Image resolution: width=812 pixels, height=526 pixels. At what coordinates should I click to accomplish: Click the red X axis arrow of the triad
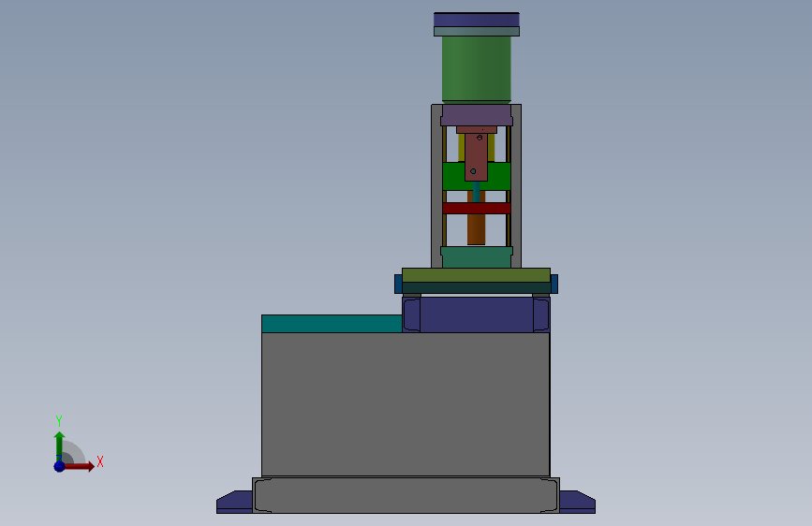coord(80,466)
